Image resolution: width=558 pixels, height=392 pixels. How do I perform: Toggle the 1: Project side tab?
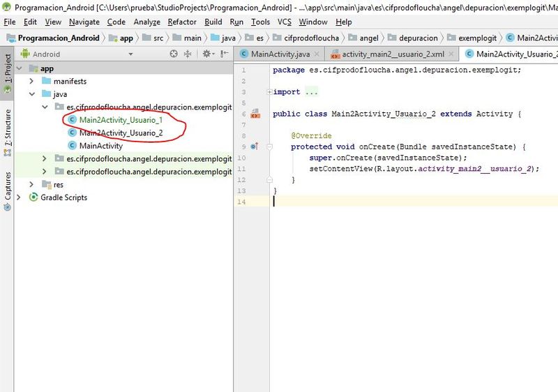pos(8,73)
